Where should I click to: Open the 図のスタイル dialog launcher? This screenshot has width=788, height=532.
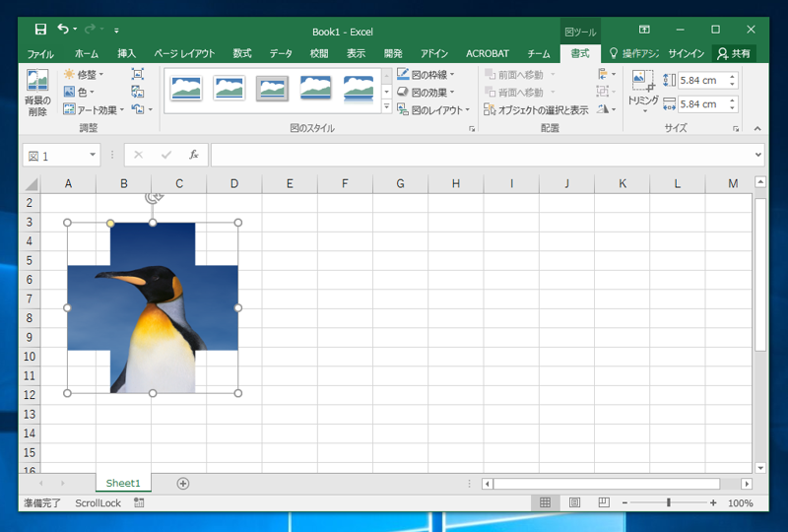coord(472,129)
